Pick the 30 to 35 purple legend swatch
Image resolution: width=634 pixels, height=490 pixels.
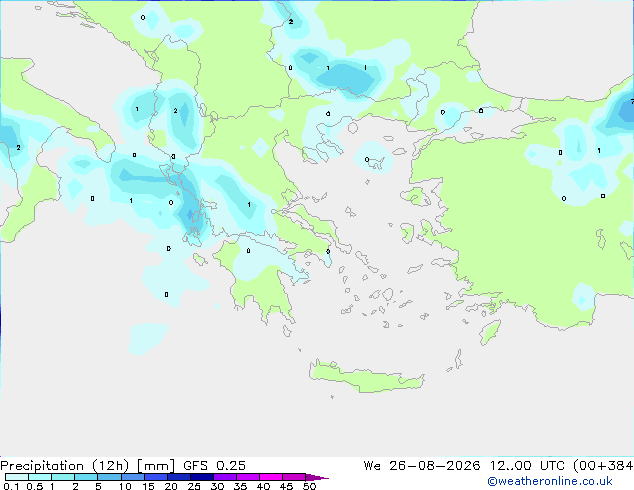tap(224, 477)
